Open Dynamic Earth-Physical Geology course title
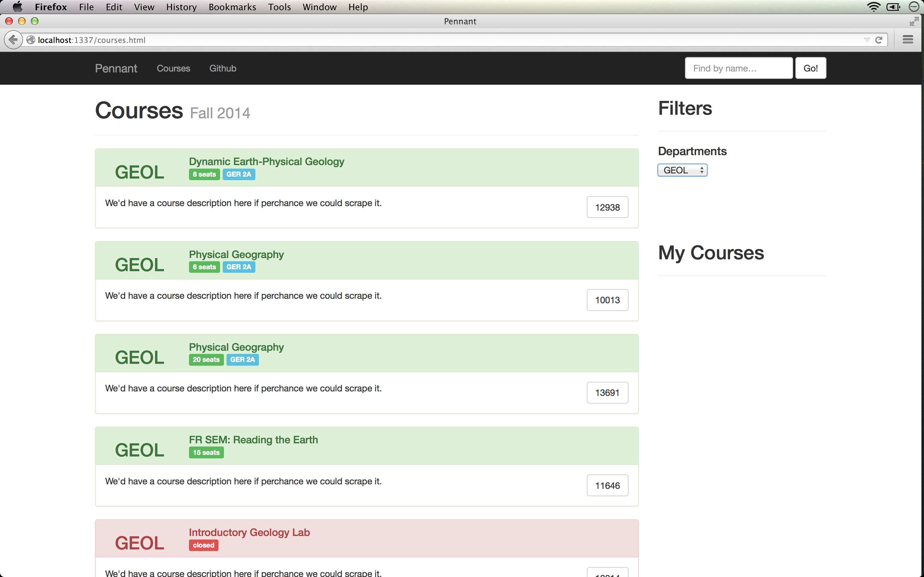The image size is (924, 577). pyautogui.click(x=267, y=162)
